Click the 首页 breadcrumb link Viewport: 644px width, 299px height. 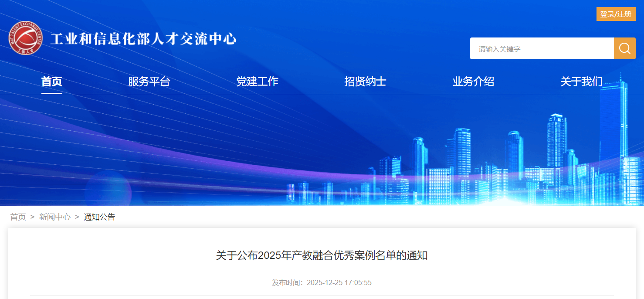(x=18, y=217)
